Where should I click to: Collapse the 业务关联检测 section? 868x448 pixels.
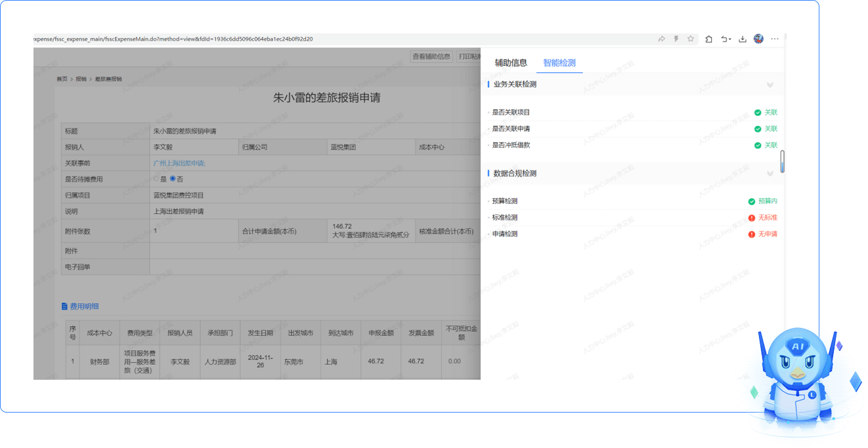pyautogui.click(x=770, y=85)
